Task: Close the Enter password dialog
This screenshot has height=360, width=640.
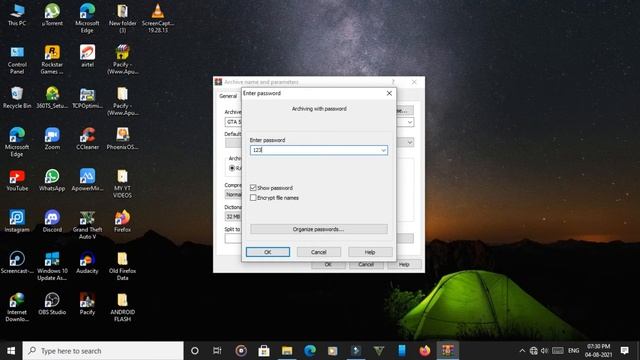Action: click(389, 93)
